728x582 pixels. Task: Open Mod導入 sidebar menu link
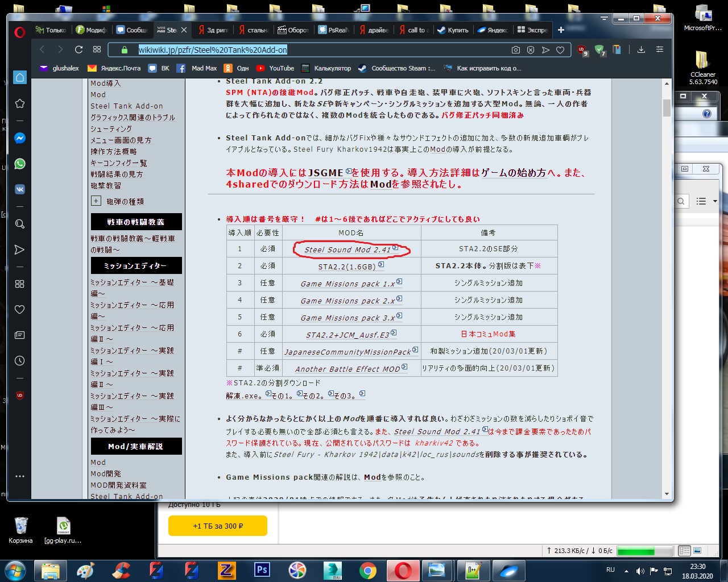pos(106,84)
